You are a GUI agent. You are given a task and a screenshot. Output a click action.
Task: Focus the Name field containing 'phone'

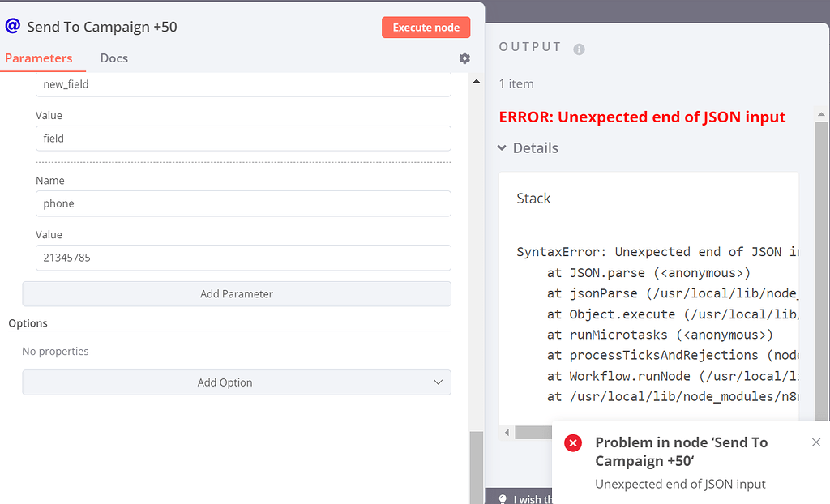tap(243, 203)
